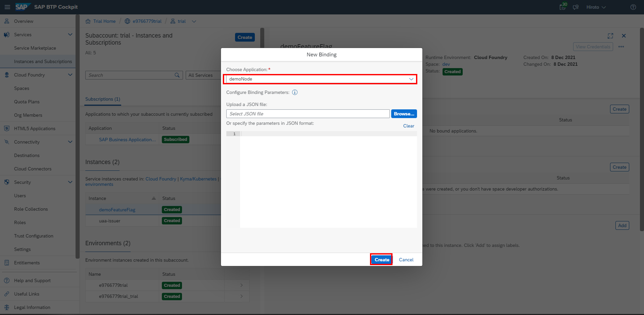Click the Add labels button
Image resolution: width=644 pixels, height=315 pixels.
point(622,226)
